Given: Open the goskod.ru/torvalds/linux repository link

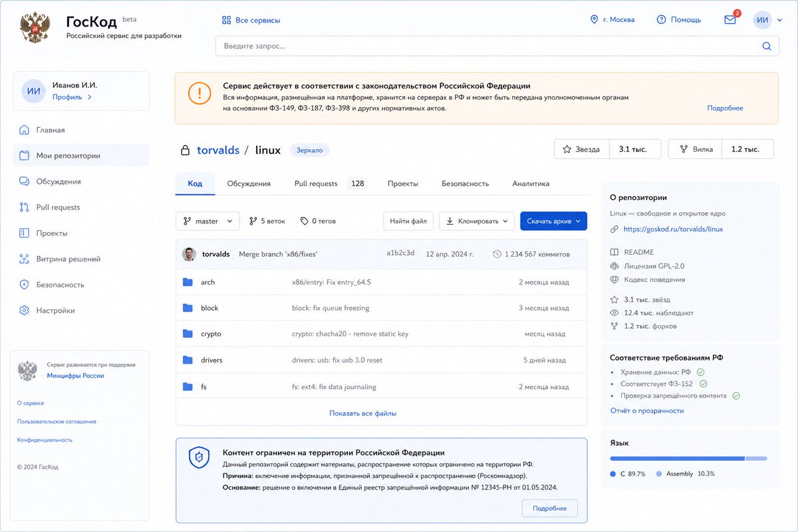Looking at the screenshot, I should pyautogui.click(x=673, y=229).
